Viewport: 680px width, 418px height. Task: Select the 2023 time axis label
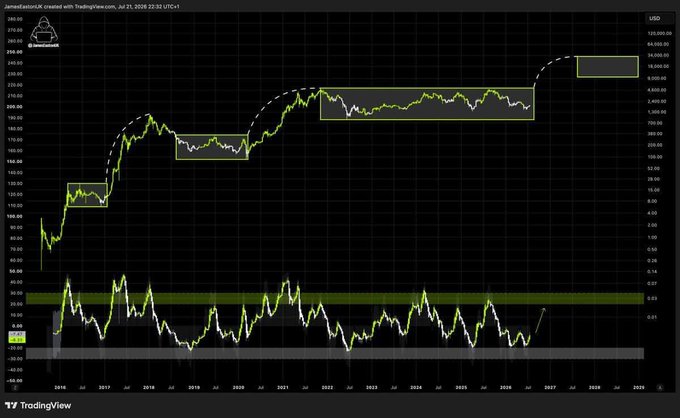click(x=372, y=387)
